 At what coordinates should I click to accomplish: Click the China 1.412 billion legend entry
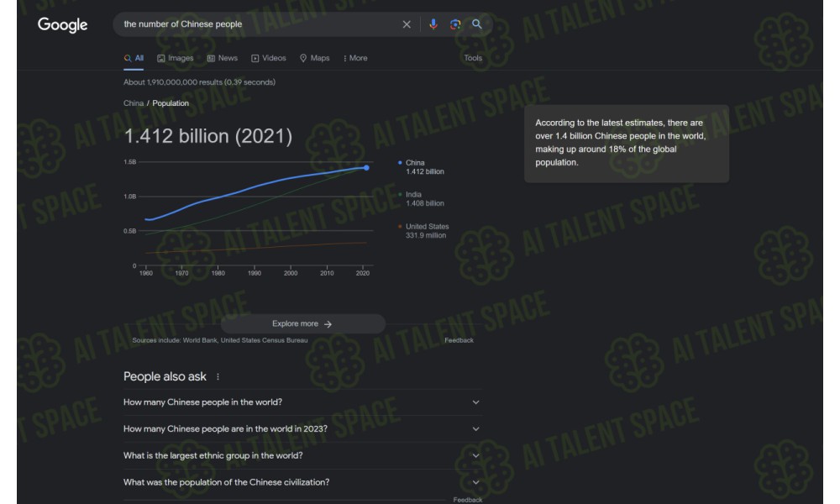(421, 167)
